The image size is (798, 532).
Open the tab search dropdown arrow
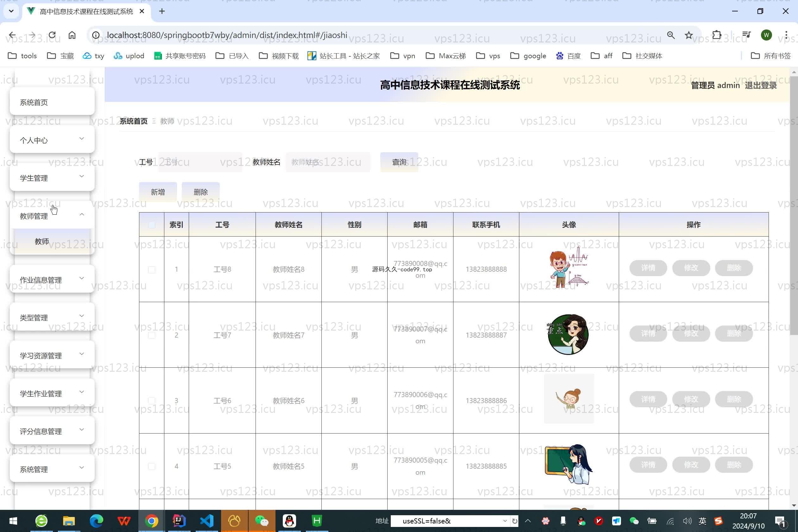(x=11, y=11)
